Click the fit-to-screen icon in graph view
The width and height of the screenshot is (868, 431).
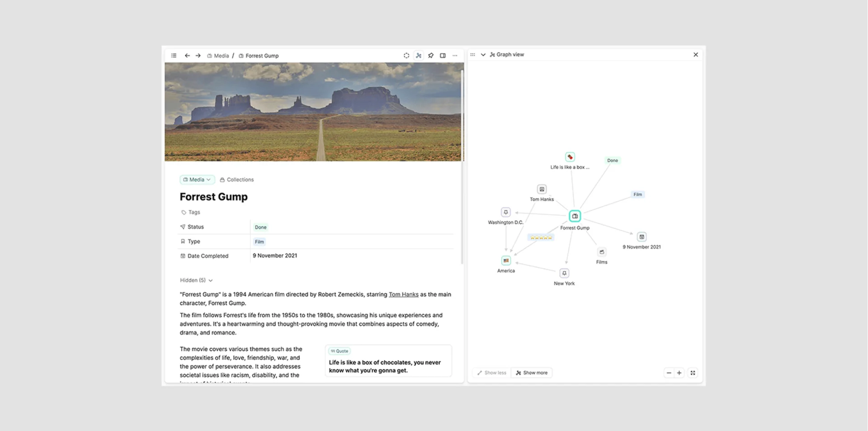click(693, 372)
